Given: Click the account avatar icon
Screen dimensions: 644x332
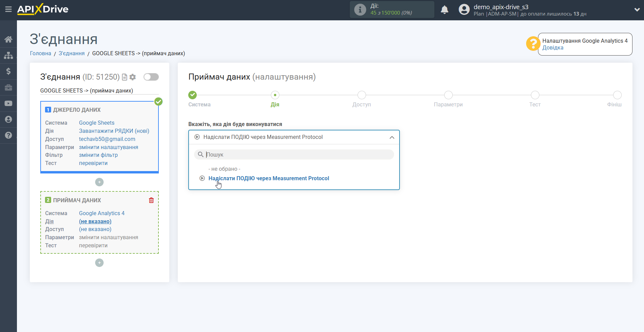Looking at the screenshot, I should [464, 9].
